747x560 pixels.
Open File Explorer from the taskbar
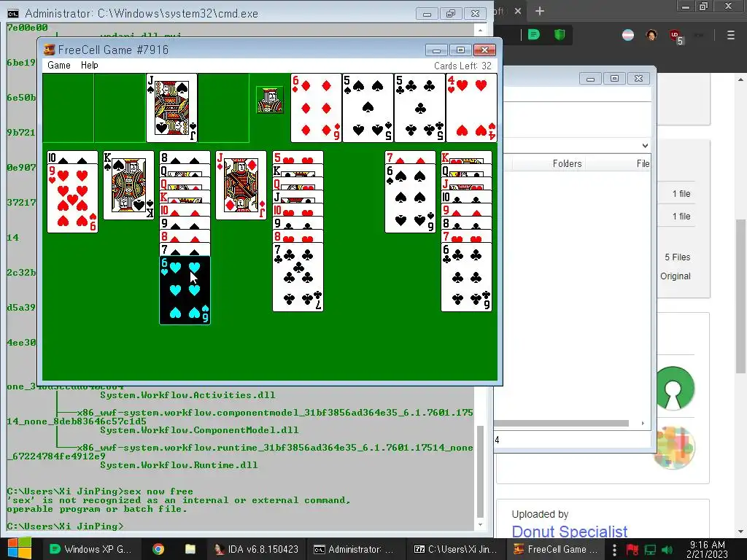(x=190, y=549)
